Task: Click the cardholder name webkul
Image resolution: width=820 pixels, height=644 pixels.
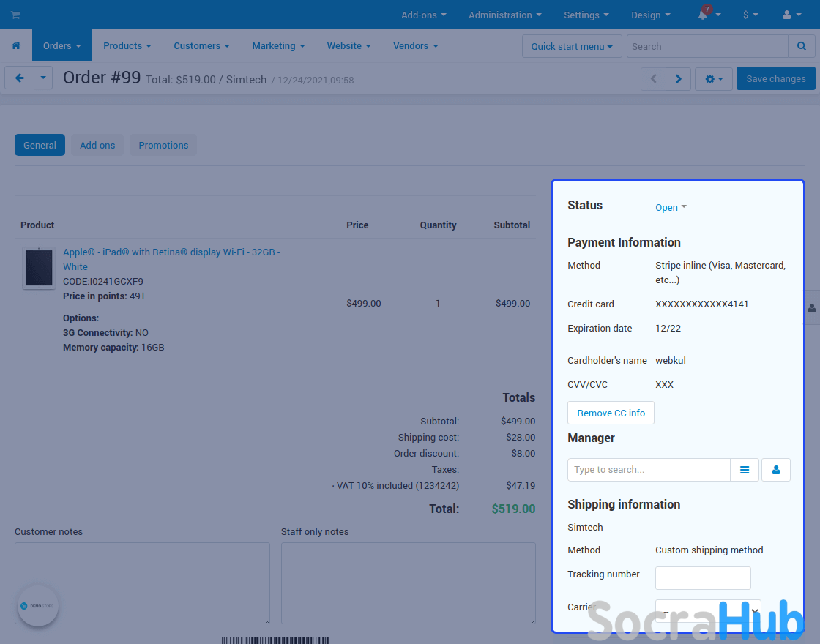Action: click(x=671, y=360)
